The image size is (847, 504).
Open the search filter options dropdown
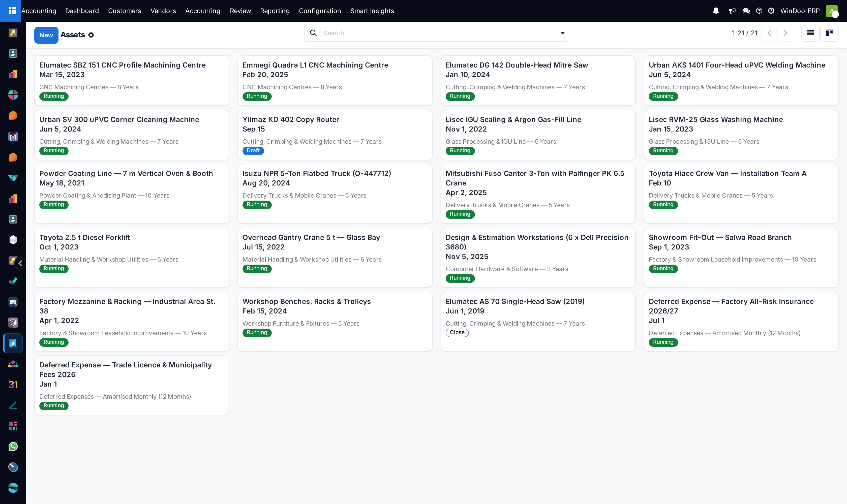coord(562,33)
